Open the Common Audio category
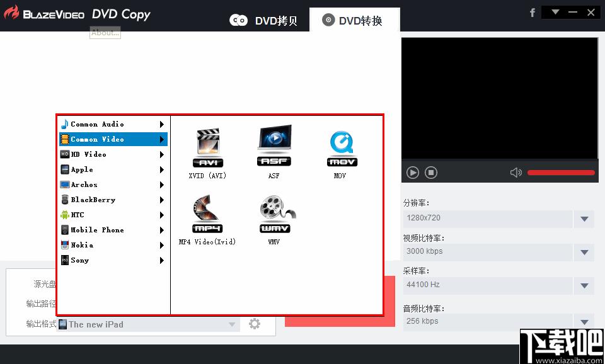Image resolution: width=605 pixels, height=364 pixels. pos(113,124)
